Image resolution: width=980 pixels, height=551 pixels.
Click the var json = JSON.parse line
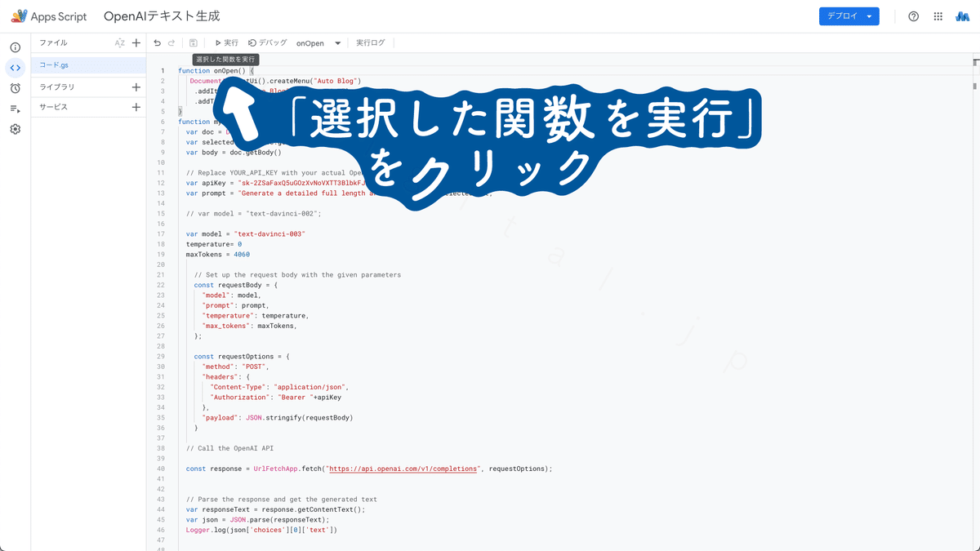pyautogui.click(x=257, y=519)
